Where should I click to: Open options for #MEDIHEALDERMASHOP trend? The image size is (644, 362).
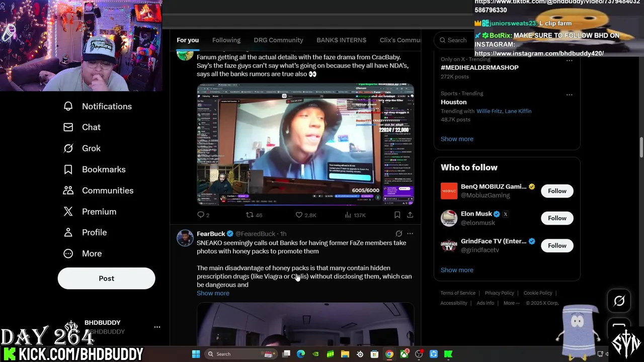pyautogui.click(x=569, y=60)
